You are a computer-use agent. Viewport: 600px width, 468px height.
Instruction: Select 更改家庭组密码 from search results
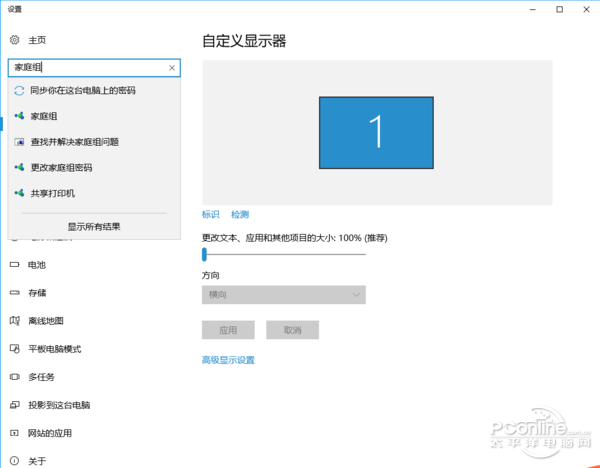point(60,167)
